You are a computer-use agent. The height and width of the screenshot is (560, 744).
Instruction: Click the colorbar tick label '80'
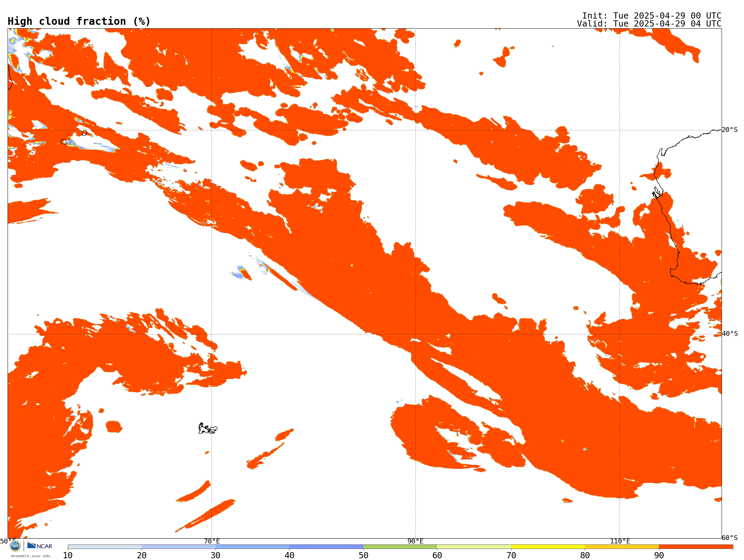[585, 556]
